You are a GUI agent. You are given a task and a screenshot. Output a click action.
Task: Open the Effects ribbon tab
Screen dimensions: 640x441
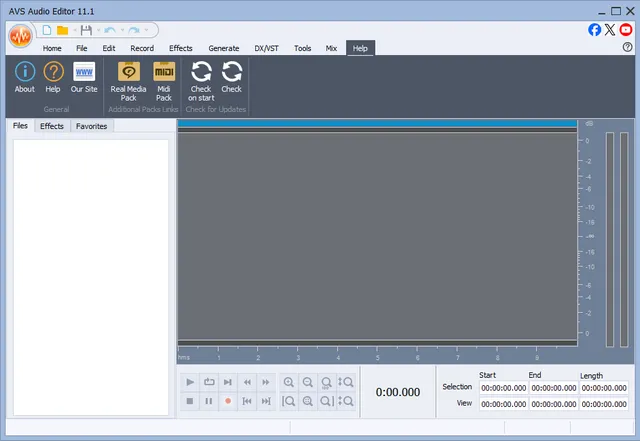coord(181,48)
